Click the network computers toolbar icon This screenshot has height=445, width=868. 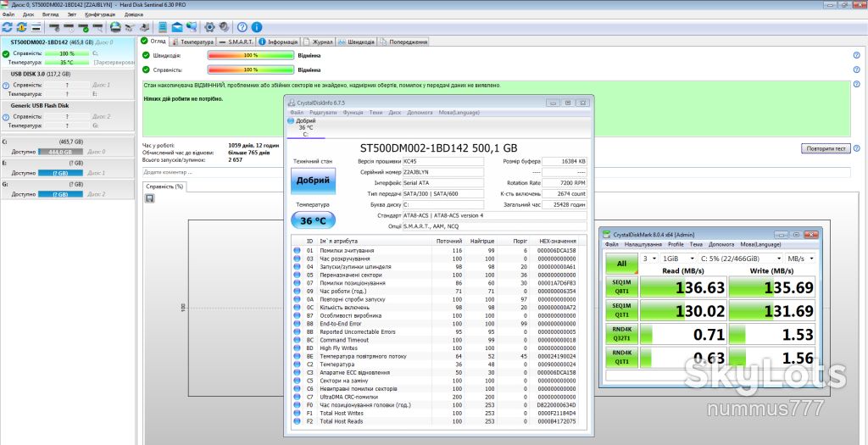click(192, 27)
